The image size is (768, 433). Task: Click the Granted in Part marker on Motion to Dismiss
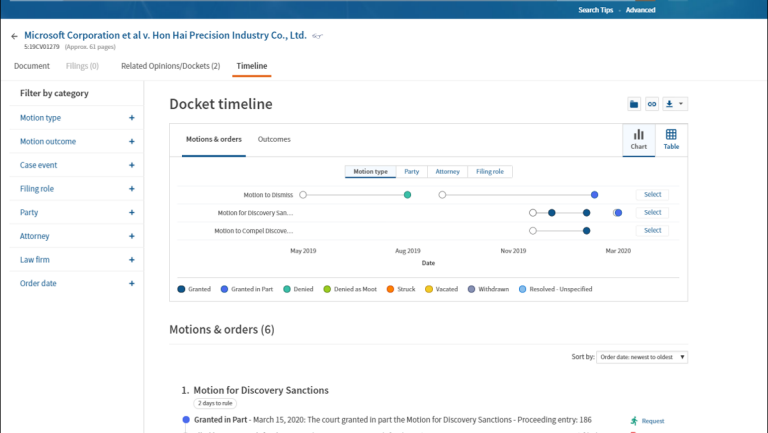coord(594,195)
